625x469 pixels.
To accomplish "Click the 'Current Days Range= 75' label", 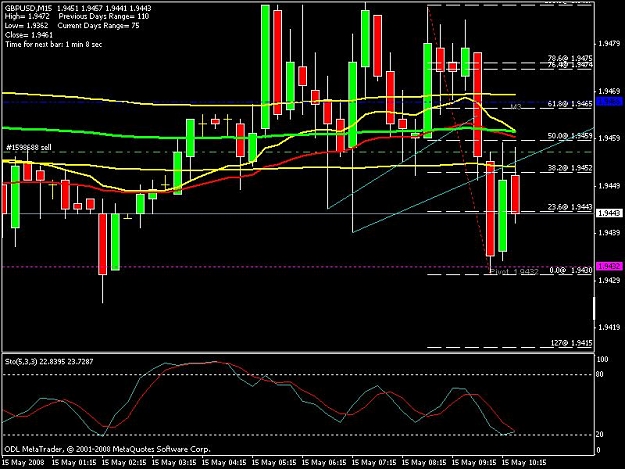I will click(x=98, y=26).
